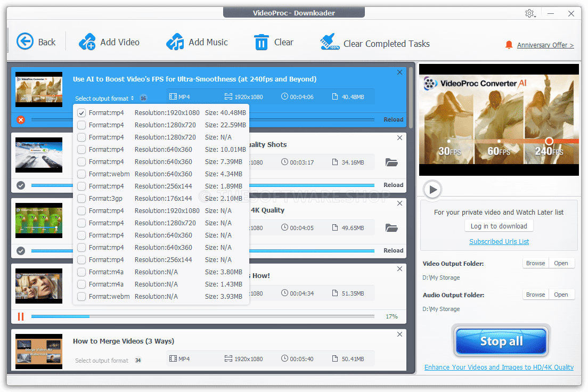Viewport: 588px width, 392px height.
Task: Remove the 4K Quality video task
Action: coord(400,203)
